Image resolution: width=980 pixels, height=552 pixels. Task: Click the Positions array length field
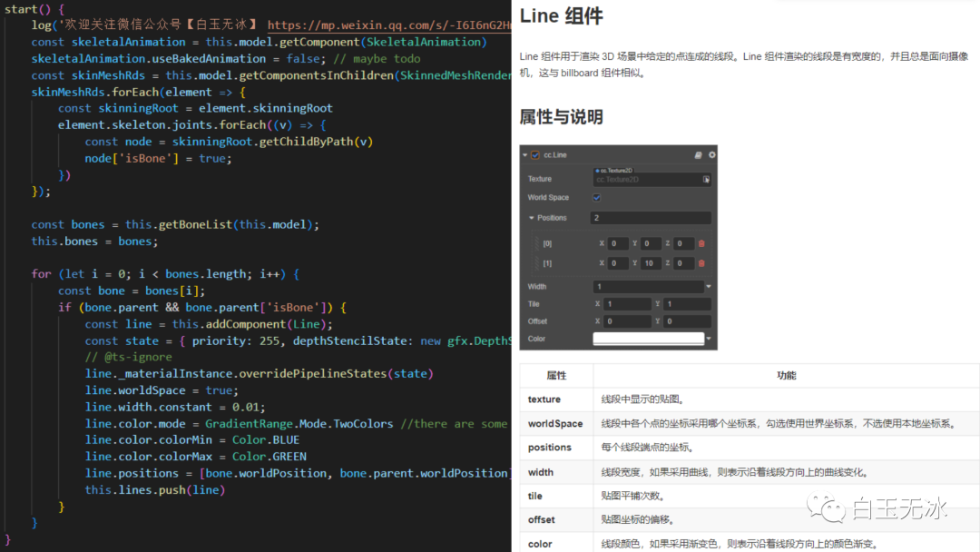pos(651,218)
